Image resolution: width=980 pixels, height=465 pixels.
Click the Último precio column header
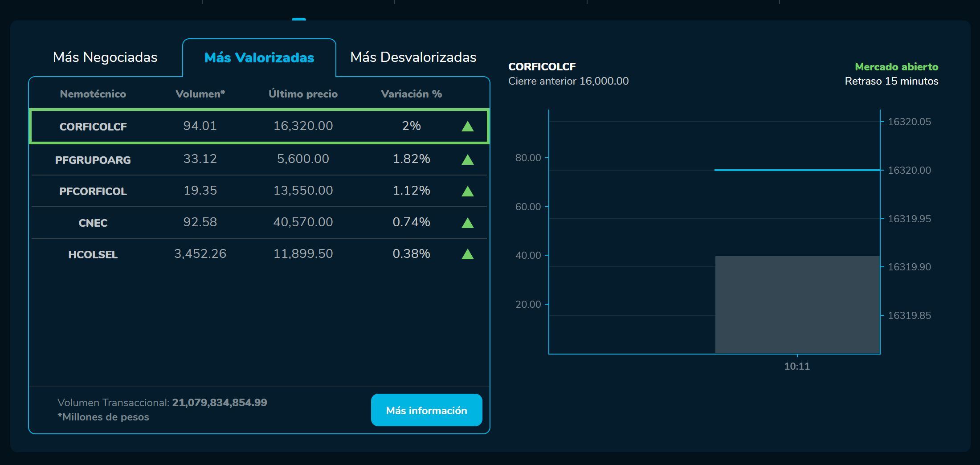(x=303, y=94)
